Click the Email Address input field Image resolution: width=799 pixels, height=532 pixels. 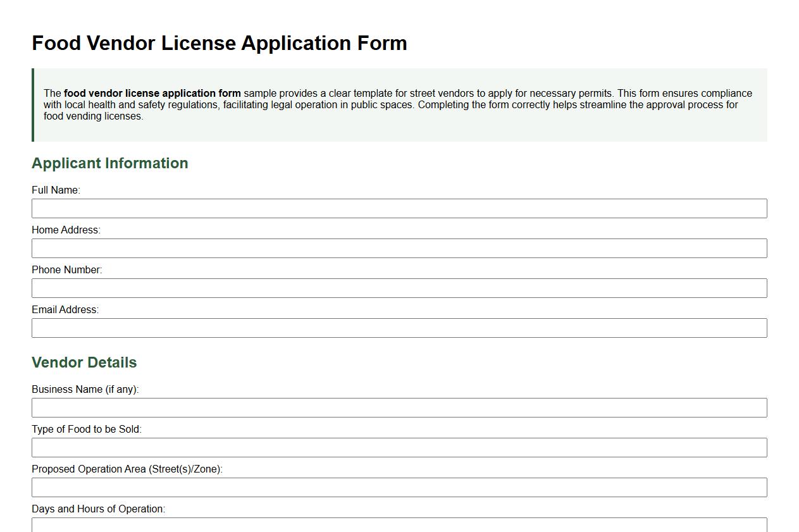[399, 328]
